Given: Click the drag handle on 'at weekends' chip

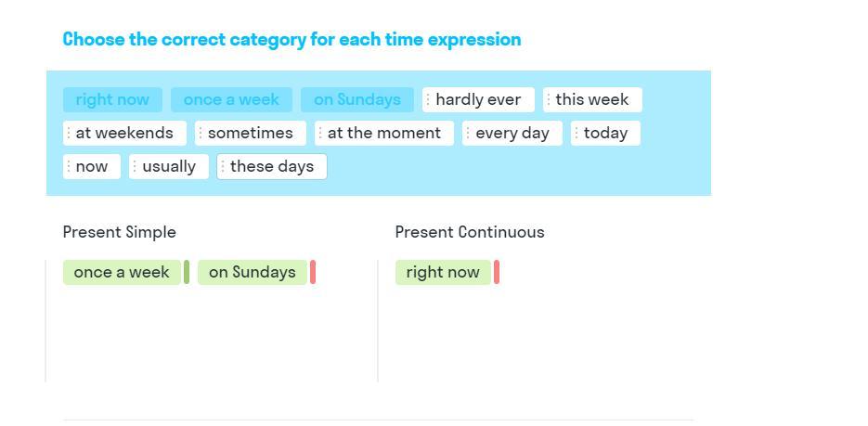Looking at the screenshot, I should click(x=69, y=133).
